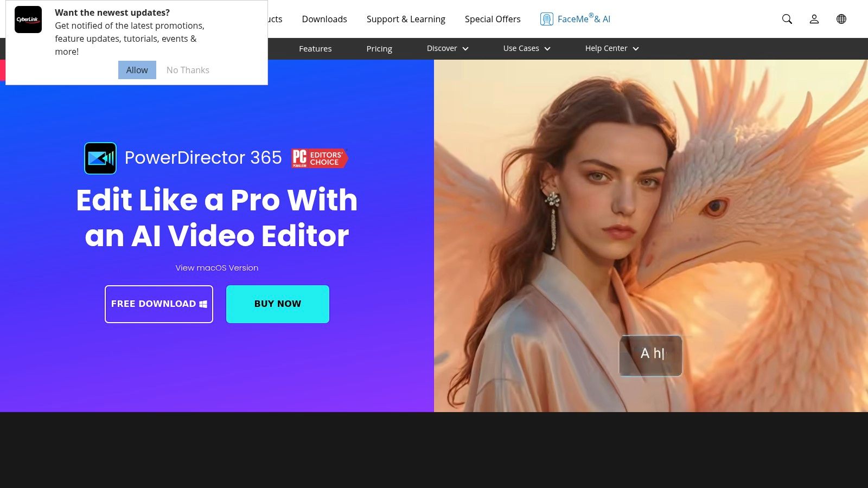Click the AI prompt text box on image
The height and width of the screenshot is (488, 868).
point(650,356)
